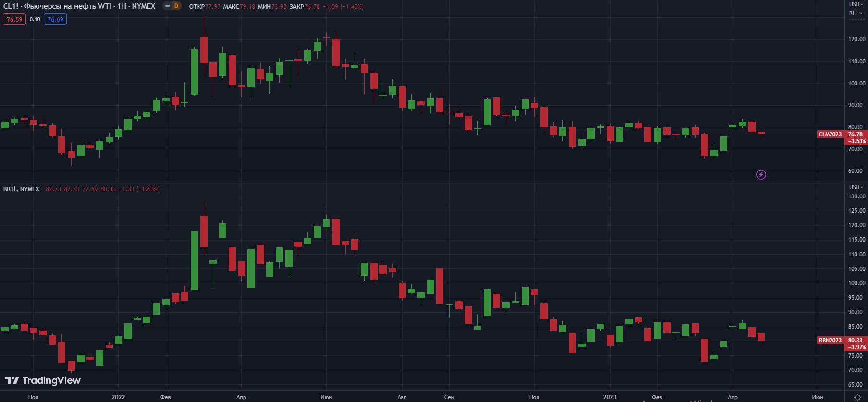Click the Июн label near 2022 peak

coord(326,397)
